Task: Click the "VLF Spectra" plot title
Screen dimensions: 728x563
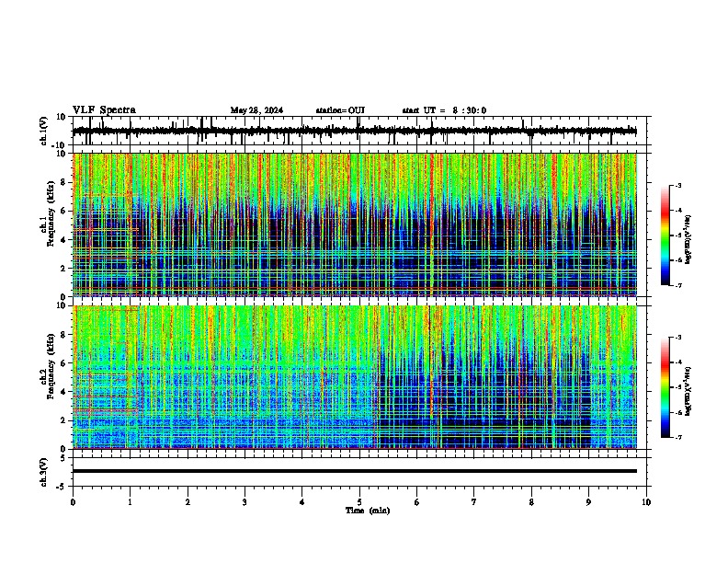Action: coord(104,110)
